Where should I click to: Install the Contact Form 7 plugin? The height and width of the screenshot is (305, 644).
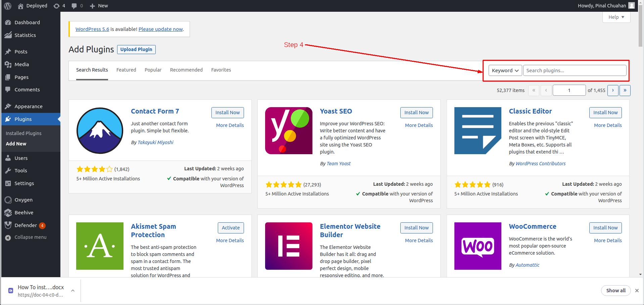pyautogui.click(x=228, y=113)
